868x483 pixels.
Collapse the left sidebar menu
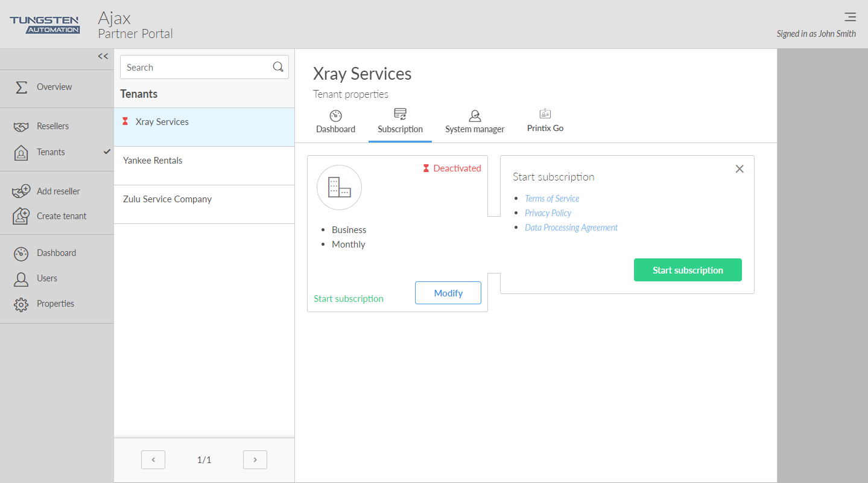pyautogui.click(x=103, y=56)
